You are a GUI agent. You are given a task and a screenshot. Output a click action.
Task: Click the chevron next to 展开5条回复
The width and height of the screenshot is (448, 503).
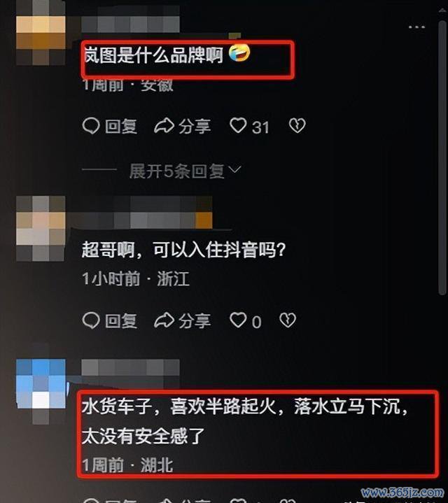click(x=236, y=169)
